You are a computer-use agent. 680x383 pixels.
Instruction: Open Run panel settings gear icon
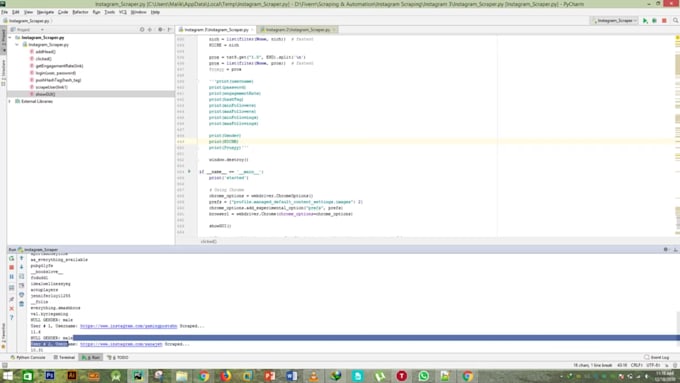(x=666, y=249)
